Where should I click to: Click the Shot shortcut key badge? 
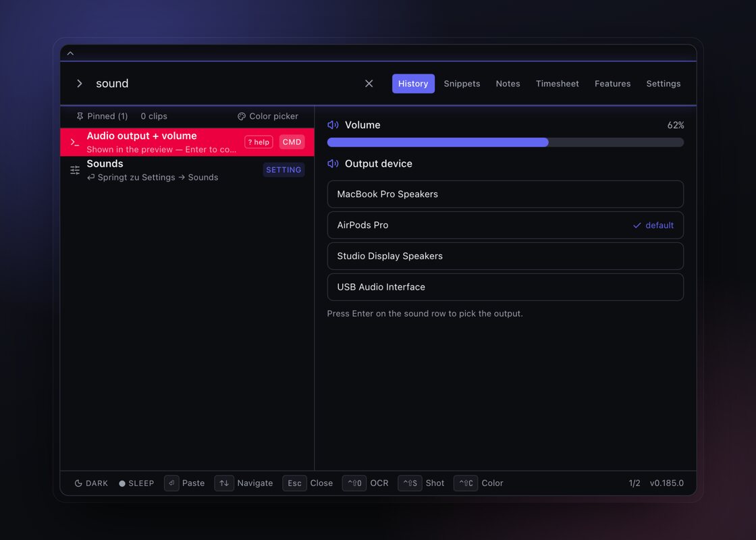(410, 483)
